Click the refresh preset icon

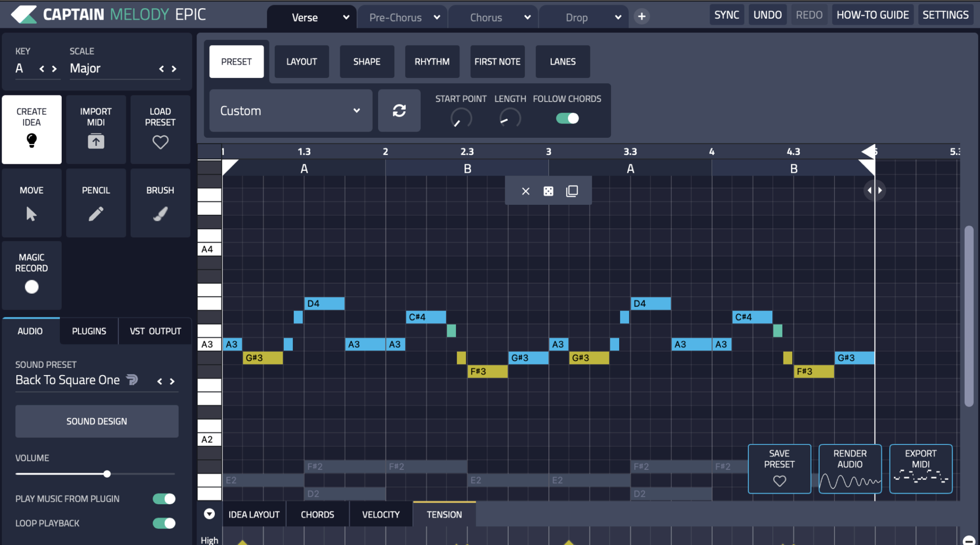(399, 111)
